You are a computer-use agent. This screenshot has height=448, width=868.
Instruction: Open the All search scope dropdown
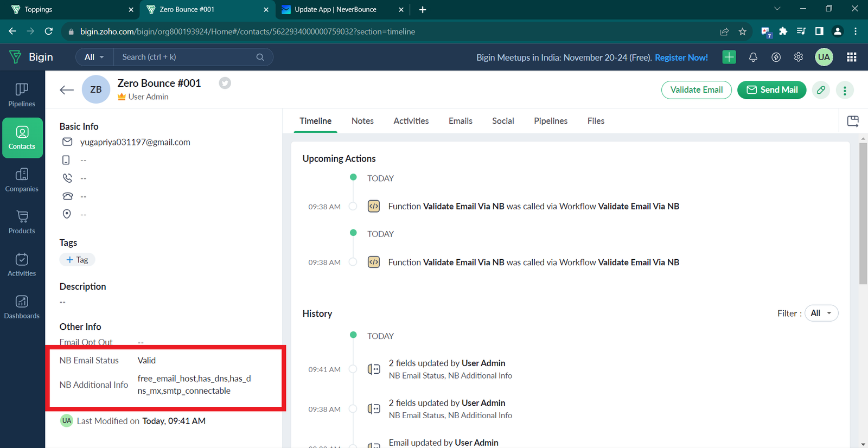click(94, 57)
